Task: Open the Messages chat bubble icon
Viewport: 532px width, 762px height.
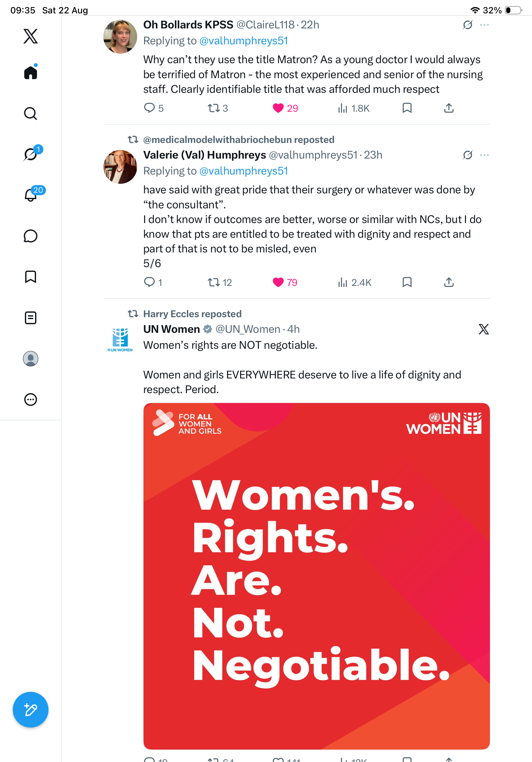Action: tap(31, 236)
